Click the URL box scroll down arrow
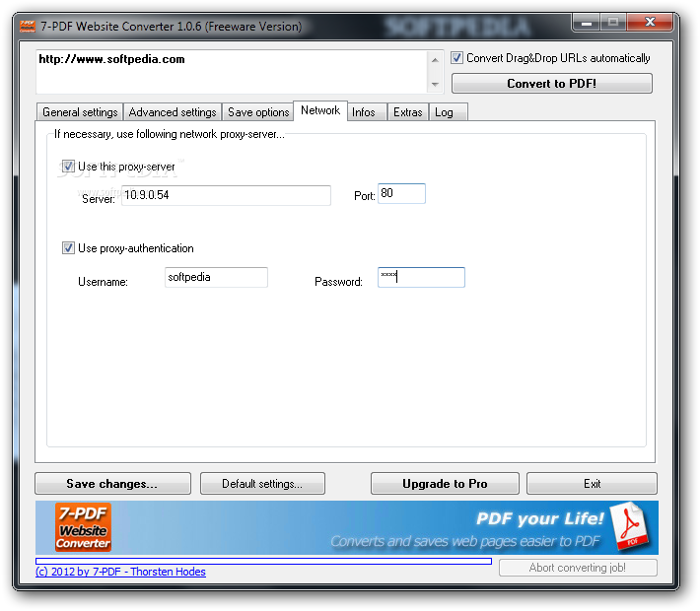Image resolution: width=700 pixels, height=611 pixels. [435, 84]
